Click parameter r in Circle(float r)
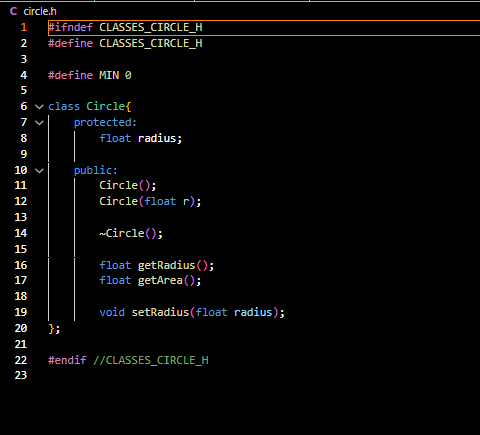480x435 pixels. pyautogui.click(x=186, y=202)
